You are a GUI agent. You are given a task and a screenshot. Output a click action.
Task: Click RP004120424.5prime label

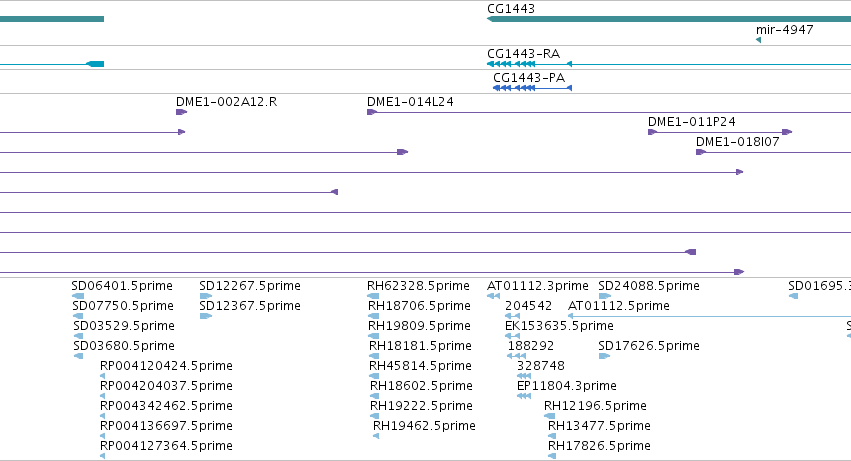(166, 366)
